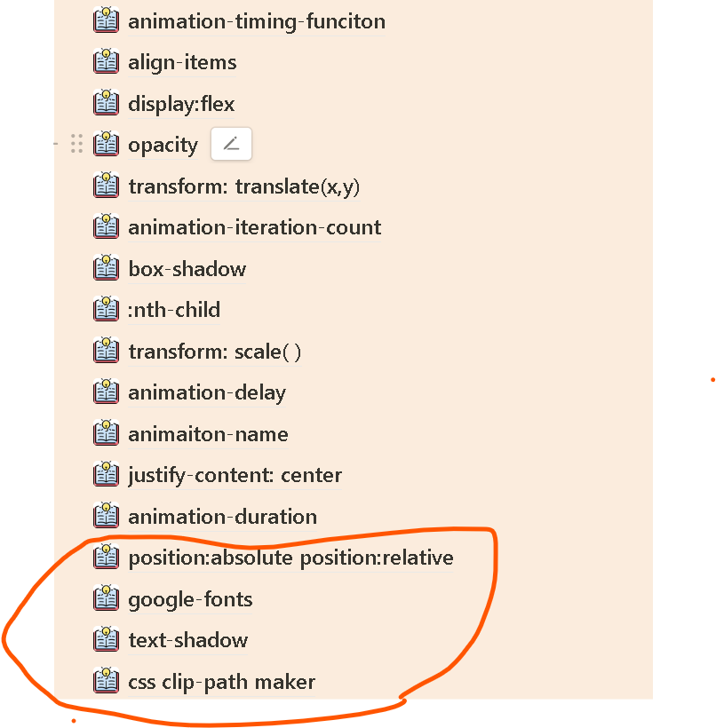Click book icon next to align-items
The height and width of the screenshot is (728, 716).
coord(106,62)
